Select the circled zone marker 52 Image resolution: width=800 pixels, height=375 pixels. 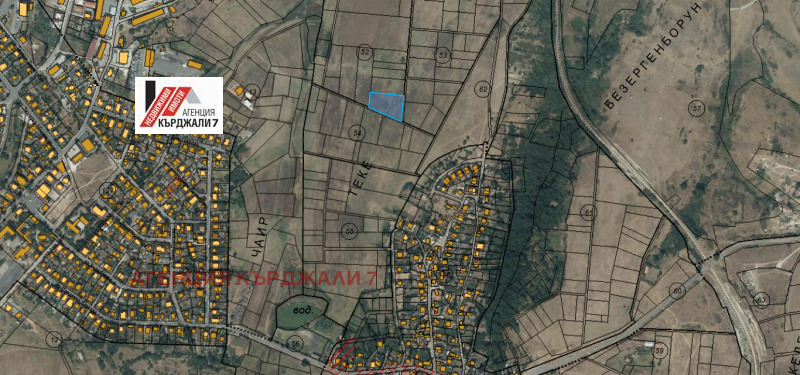364,53
